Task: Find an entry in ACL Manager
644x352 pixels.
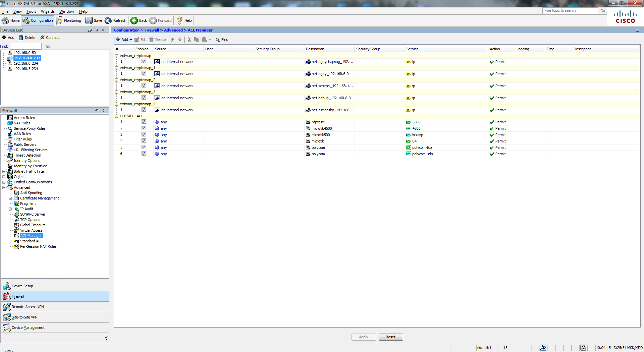Action: [222, 40]
